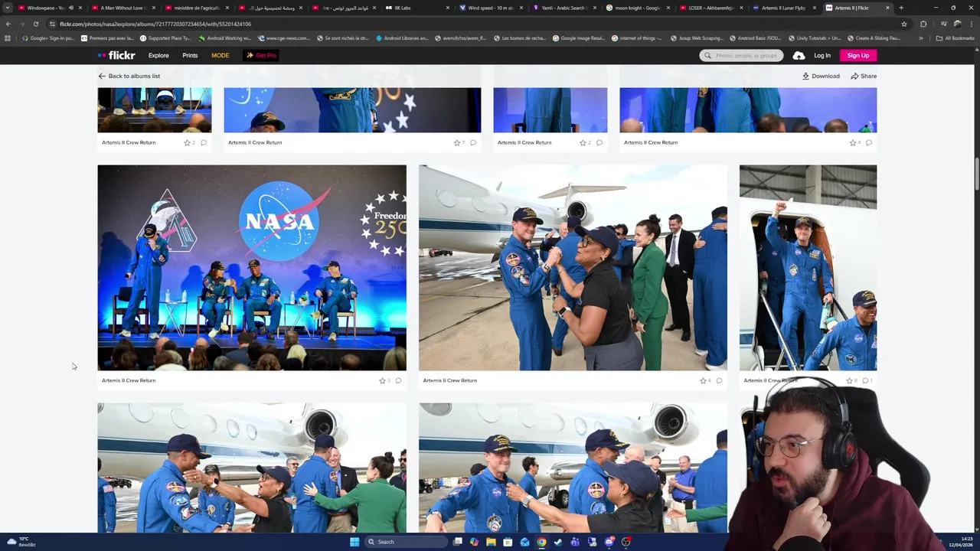The height and width of the screenshot is (551, 980).
Task: Click the star showing 7 faves
Action: pos(457,142)
